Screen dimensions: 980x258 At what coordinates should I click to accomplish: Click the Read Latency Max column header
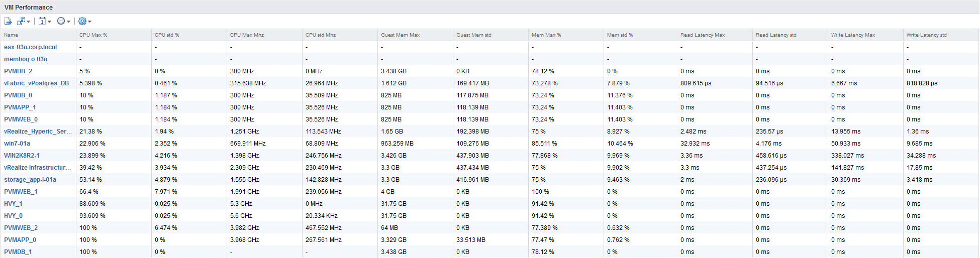[703, 35]
